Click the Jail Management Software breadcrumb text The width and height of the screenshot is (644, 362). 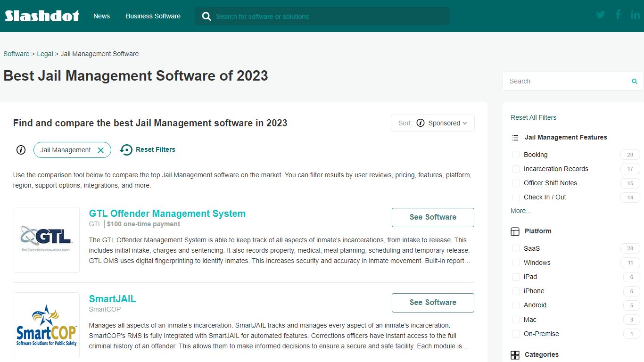pyautogui.click(x=99, y=54)
